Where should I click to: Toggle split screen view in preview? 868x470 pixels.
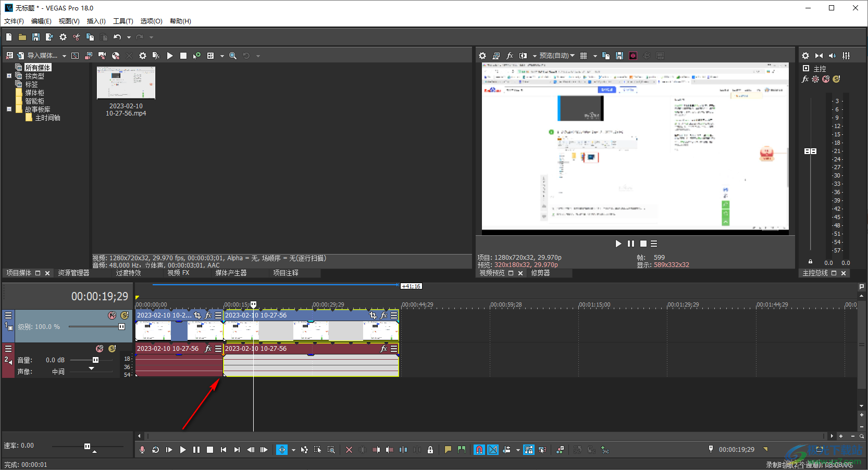pyautogui.click(x=523, y=56)
